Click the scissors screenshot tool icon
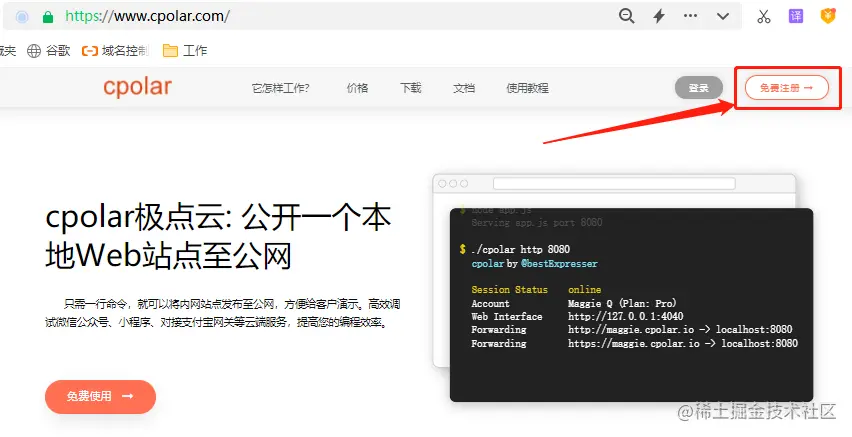 763,16
